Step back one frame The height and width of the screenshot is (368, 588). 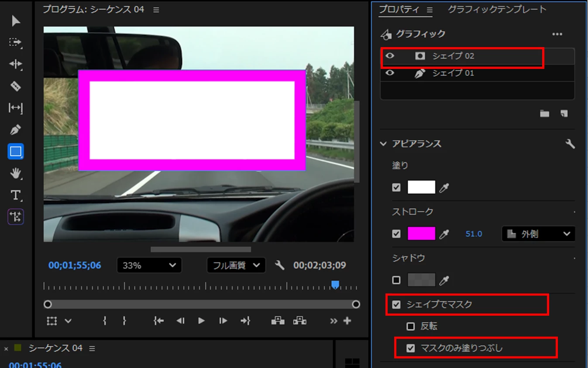[x=181, y=321]
